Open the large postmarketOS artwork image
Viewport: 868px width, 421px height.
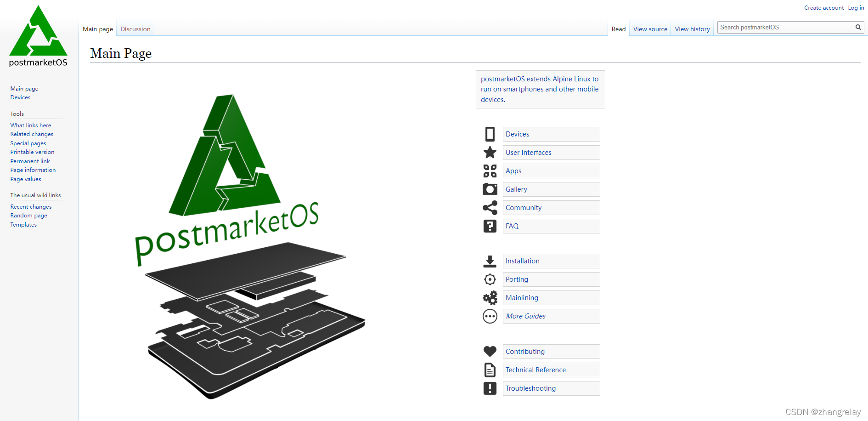click(250, 247)
